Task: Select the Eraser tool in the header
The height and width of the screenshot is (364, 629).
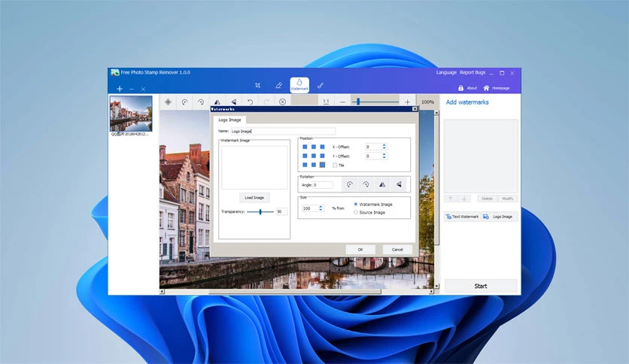Action: tap(279, 86)
